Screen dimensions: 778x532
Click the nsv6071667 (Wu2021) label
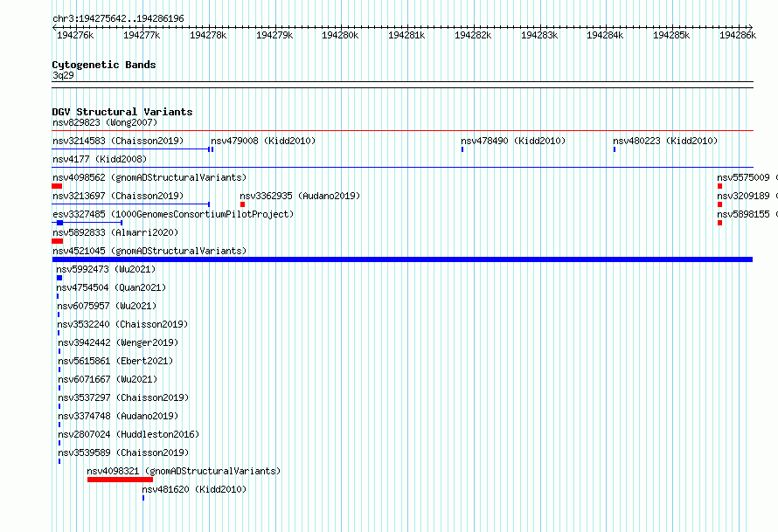point(108,379)
